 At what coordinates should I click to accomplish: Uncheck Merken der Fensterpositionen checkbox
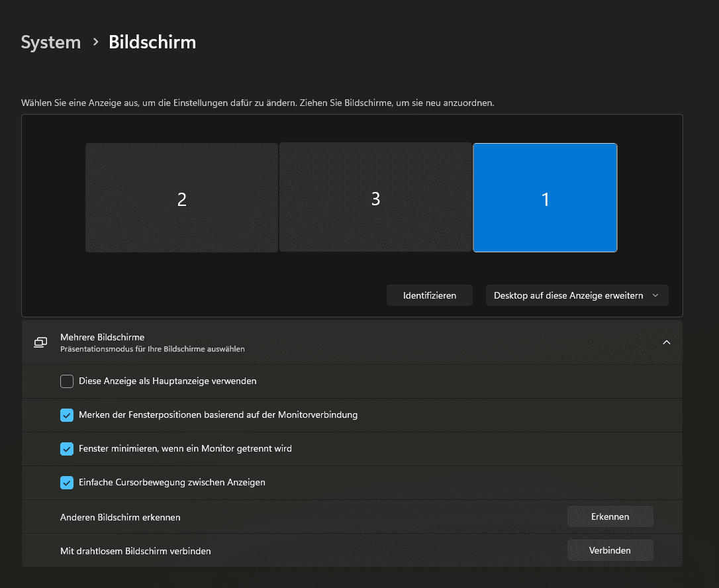pos(67,415)
